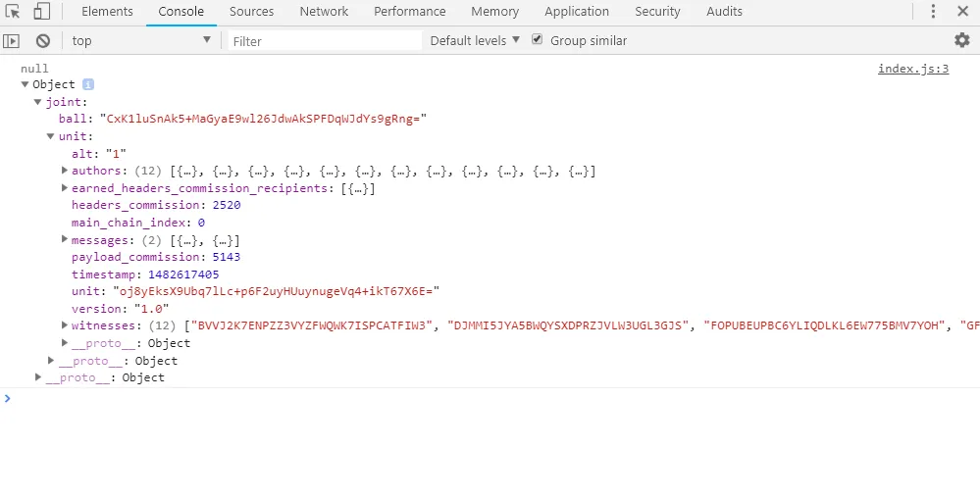Open the Default levels dropdown

[x=475, y=40]
